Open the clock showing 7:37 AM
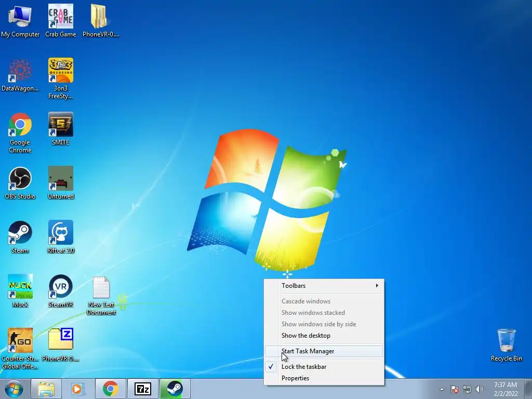The image size is (532, 399). [506, 389]
